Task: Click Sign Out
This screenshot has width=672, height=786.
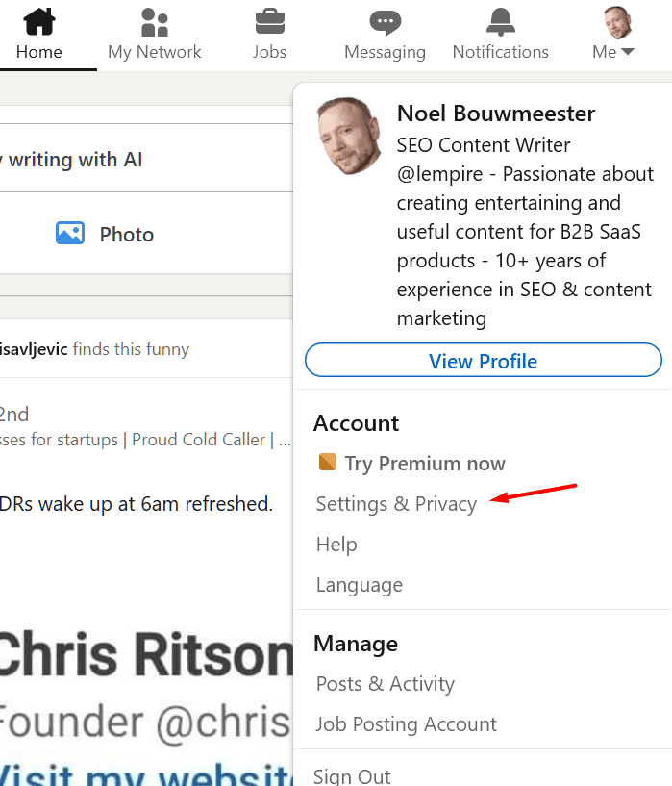Action: 352,776
